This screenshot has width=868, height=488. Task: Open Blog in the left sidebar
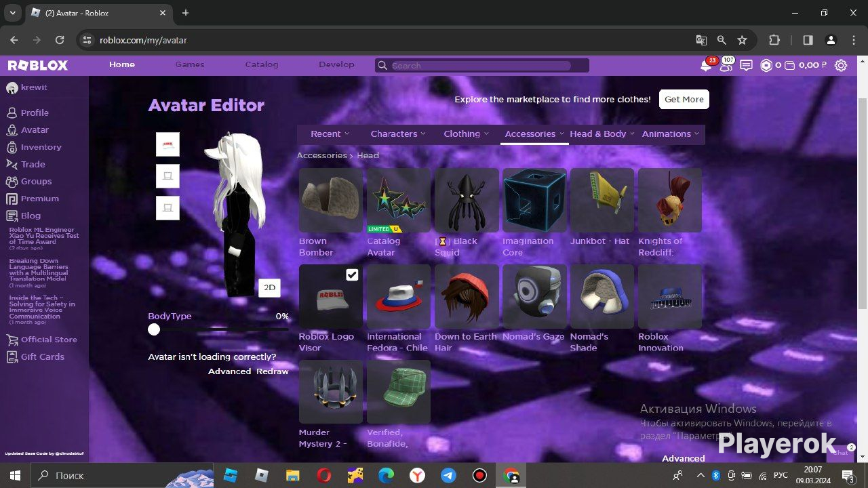point(31,216)
